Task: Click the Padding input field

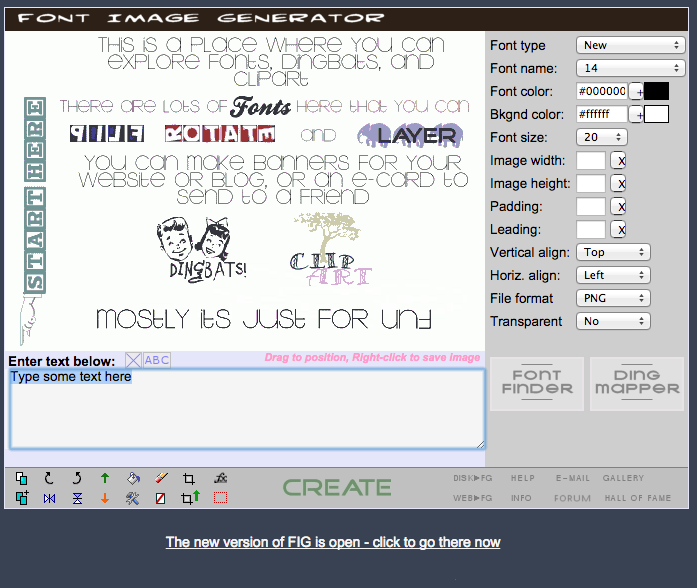Action: coord(591,207)
